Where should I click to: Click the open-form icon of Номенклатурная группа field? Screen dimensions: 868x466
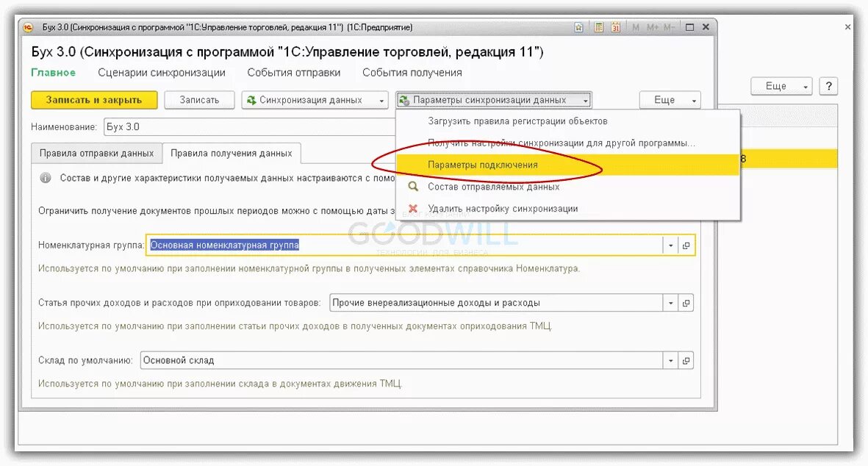(x=686, y=245)
